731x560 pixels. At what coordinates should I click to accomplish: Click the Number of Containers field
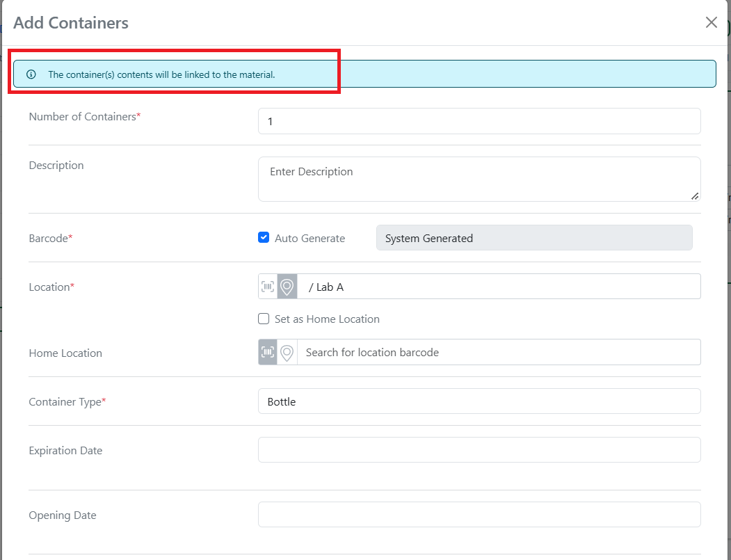coord(479,121)
